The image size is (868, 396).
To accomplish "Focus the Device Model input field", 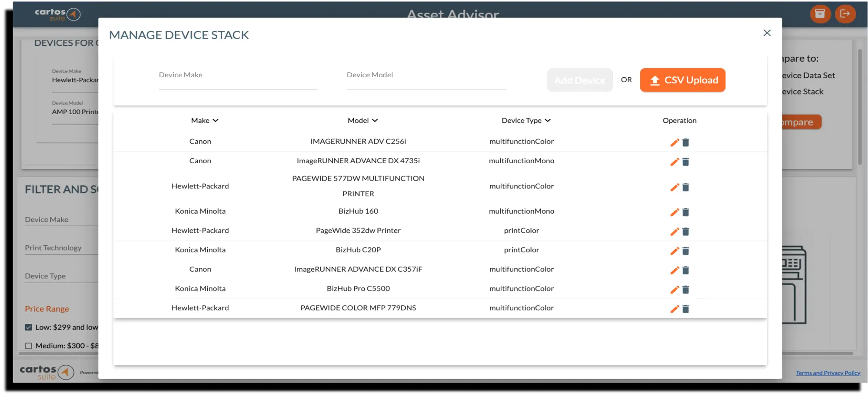I will [426, 77].
